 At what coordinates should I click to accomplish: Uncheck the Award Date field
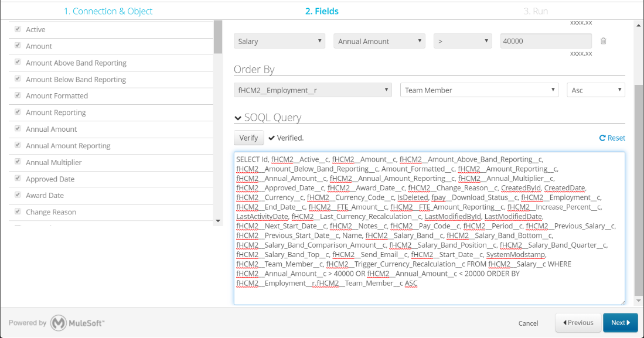(x=18, y=195)
